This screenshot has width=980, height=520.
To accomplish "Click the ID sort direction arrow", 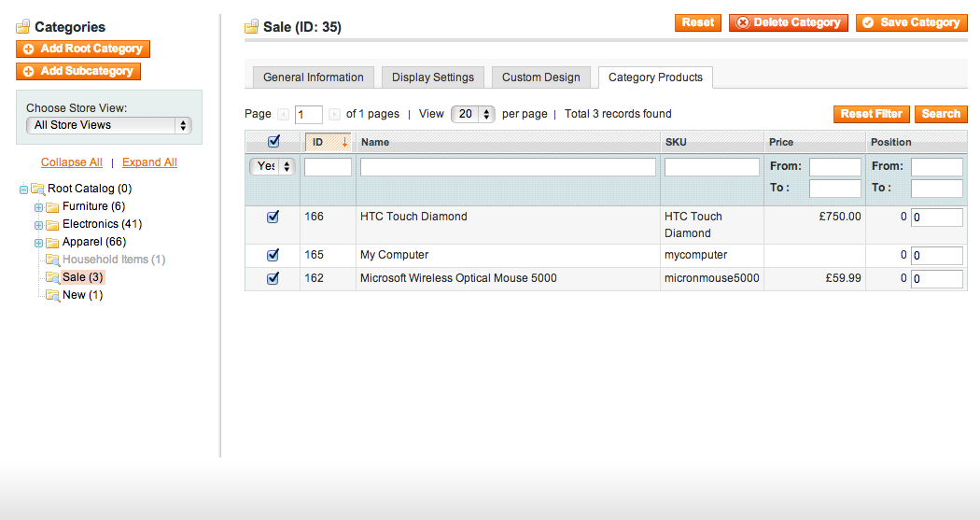I will tap(344, 143).
